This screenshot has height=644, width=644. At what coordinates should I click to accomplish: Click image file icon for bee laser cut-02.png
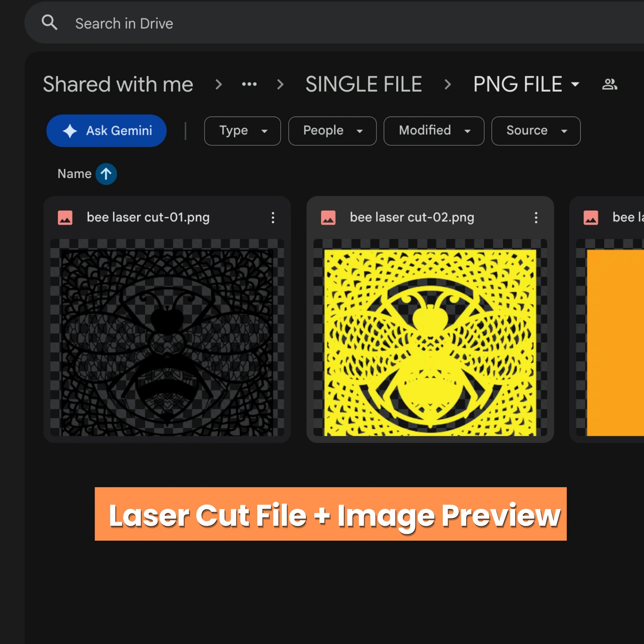pyautogui.click(x=328, y=218)
